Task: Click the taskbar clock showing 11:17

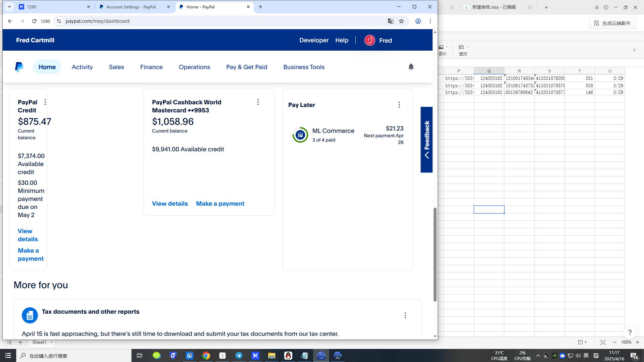Action: click(614, 356)
